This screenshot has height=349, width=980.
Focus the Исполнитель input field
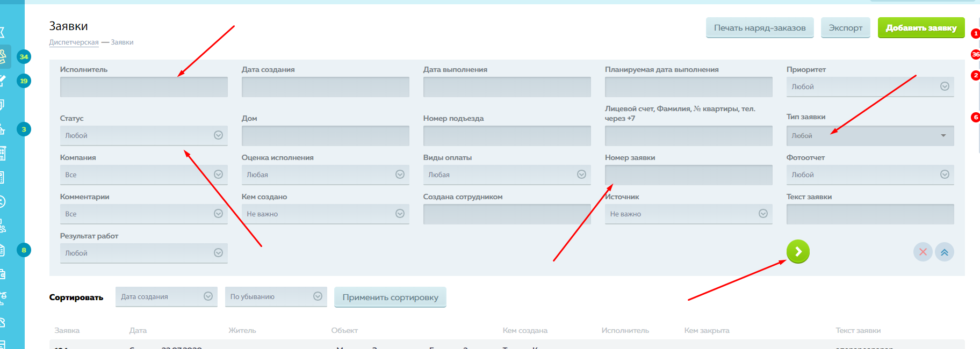tap(143, 87)
